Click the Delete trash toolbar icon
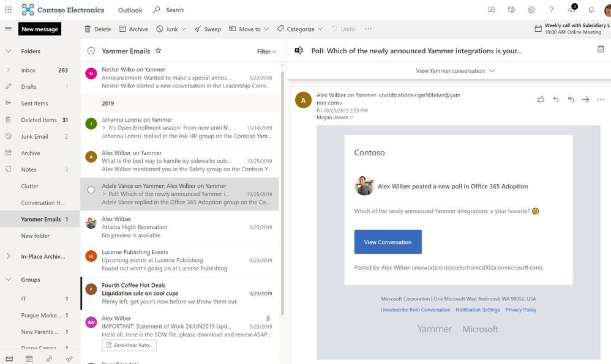 coord(88,29)
